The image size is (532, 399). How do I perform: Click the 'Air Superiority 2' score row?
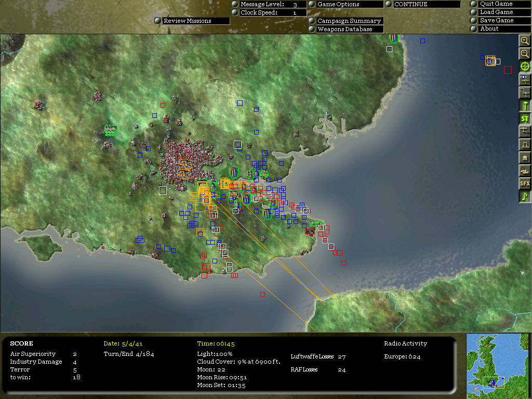click(x=44, y=354)
